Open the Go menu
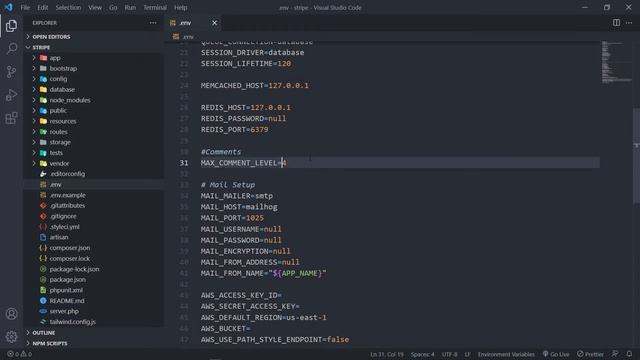Image resolution: width=640 pixels, height=360 pixels. (113, 7)
